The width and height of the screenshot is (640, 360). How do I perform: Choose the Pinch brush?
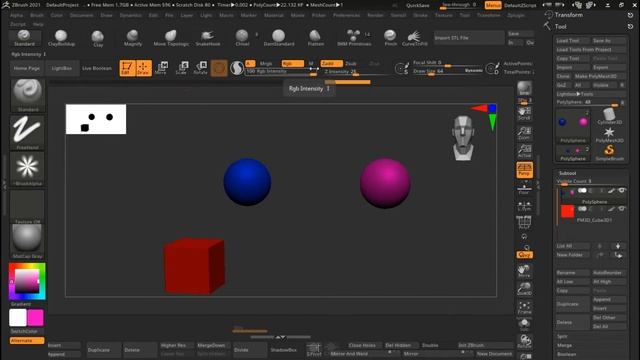click(x=390, y=38)
